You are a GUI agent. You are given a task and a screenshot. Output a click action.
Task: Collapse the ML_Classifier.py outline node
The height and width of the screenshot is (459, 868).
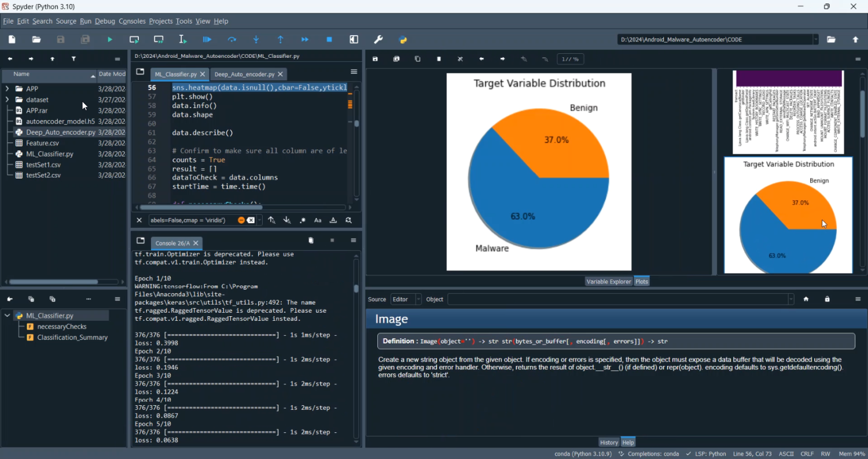click(x=7, y=316)
